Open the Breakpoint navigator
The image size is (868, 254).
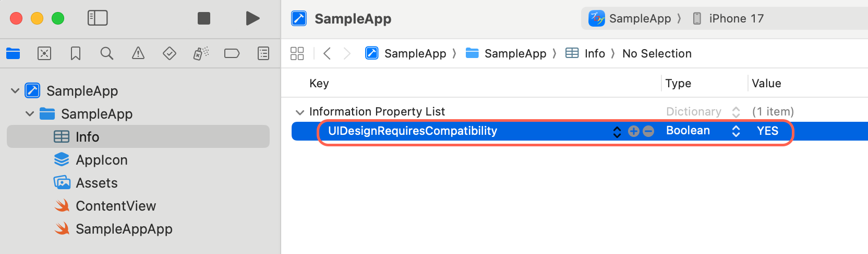[x=232, y=53]
